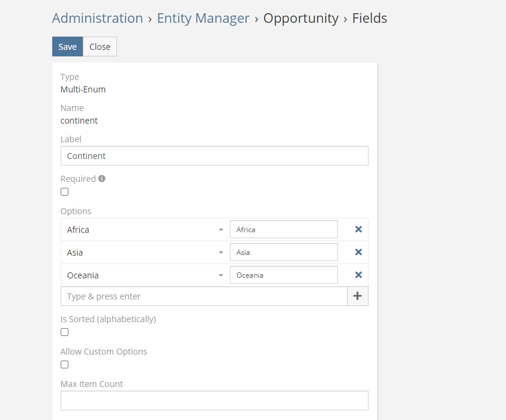Click into the Label text field
506x420 pixels.
[214, 156]
